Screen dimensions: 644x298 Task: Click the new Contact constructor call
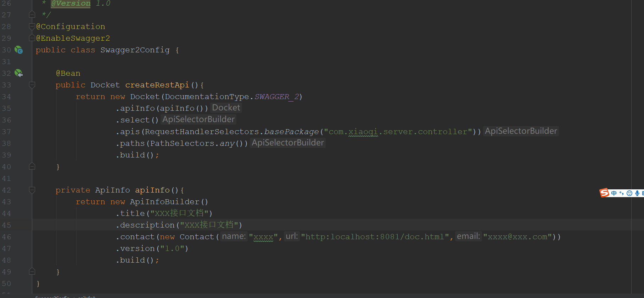coord(187,237)
